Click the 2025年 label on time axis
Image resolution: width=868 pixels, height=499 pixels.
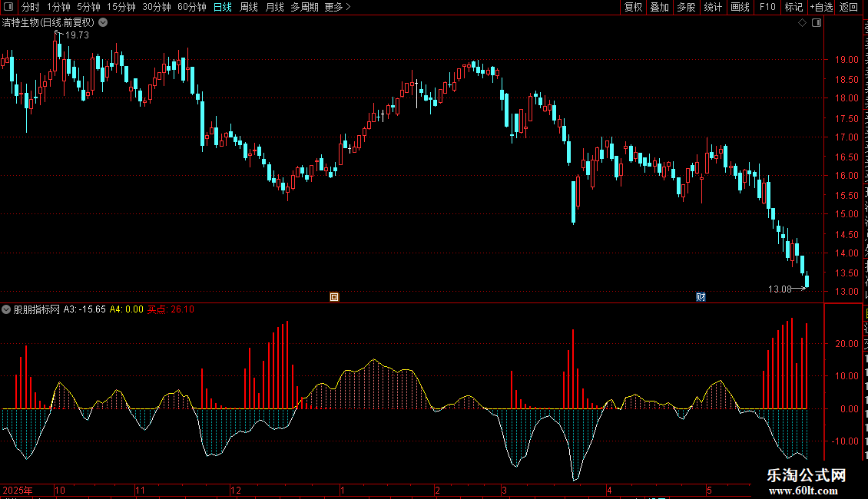pyautogui.click(x=18, y=490)
